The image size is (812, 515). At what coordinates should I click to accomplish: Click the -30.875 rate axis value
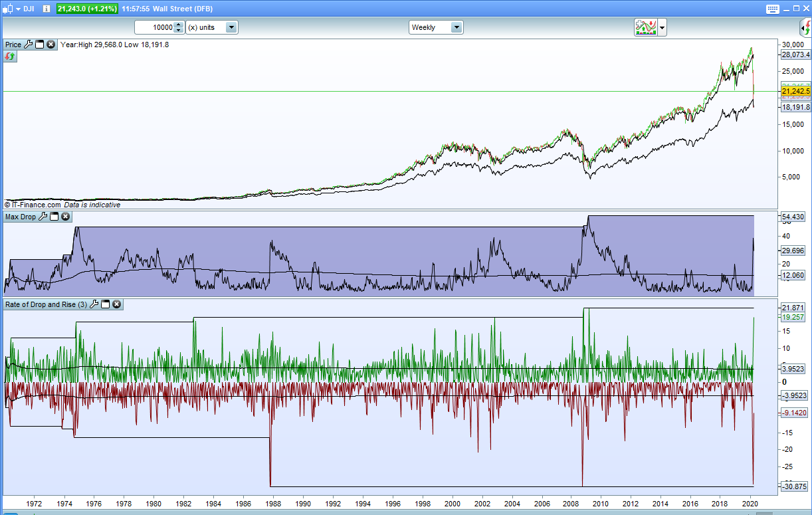coord(794,487)
